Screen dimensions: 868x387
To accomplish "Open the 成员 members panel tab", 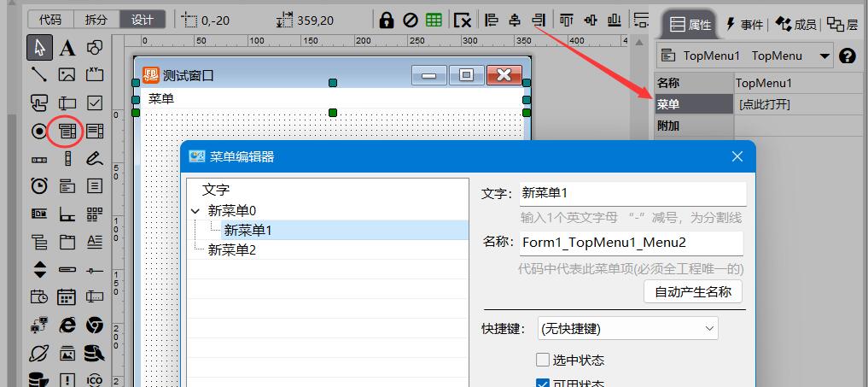I will (795, 25).
